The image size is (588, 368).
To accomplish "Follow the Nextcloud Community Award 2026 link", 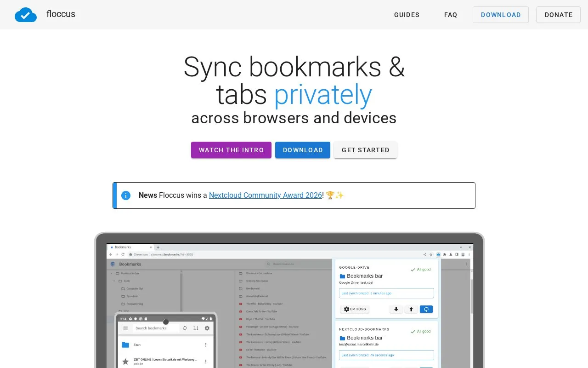I will click(x=266, y=195).
